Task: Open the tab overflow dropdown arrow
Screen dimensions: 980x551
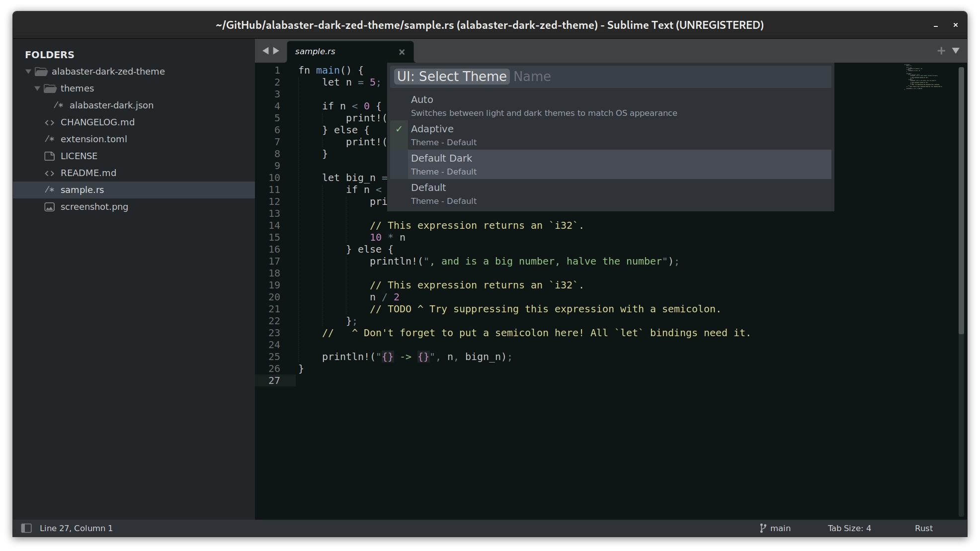Action: point(956,50)
